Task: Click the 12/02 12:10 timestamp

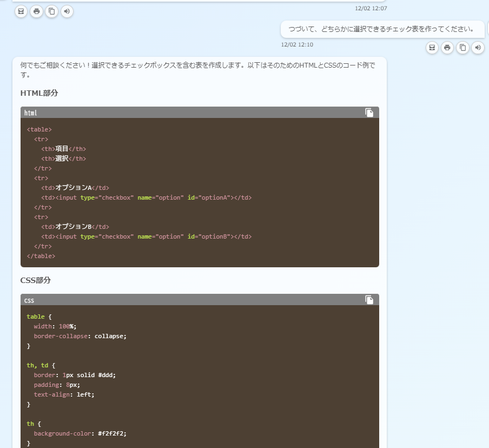Action: 297,45
